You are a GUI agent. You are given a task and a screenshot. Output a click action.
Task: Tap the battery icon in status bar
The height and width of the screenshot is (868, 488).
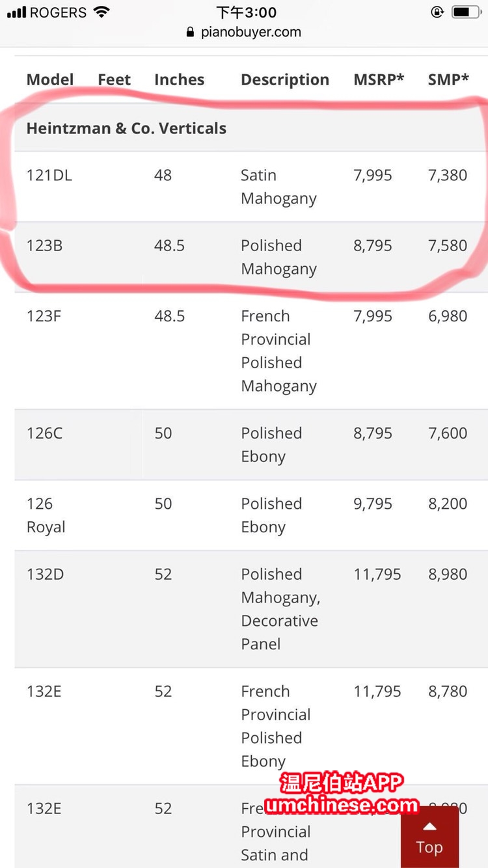coord(465,12)
